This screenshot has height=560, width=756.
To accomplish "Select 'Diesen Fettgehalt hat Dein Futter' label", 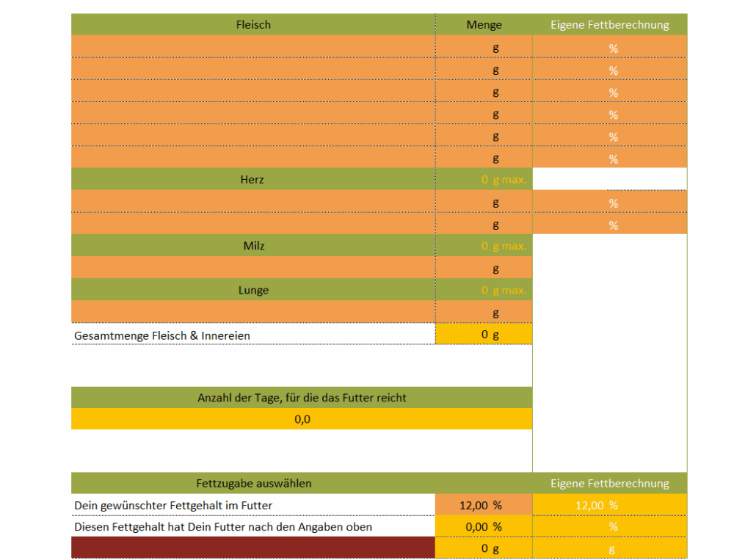I will 222,527.
